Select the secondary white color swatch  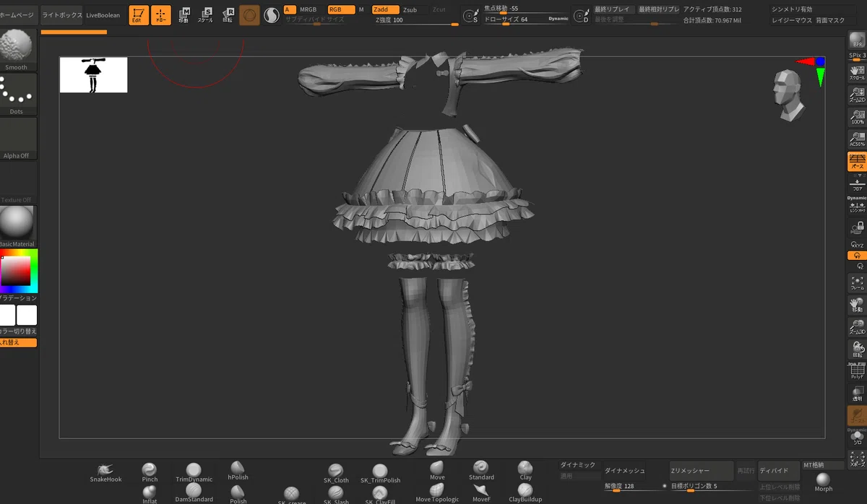(x=27, y=316)
